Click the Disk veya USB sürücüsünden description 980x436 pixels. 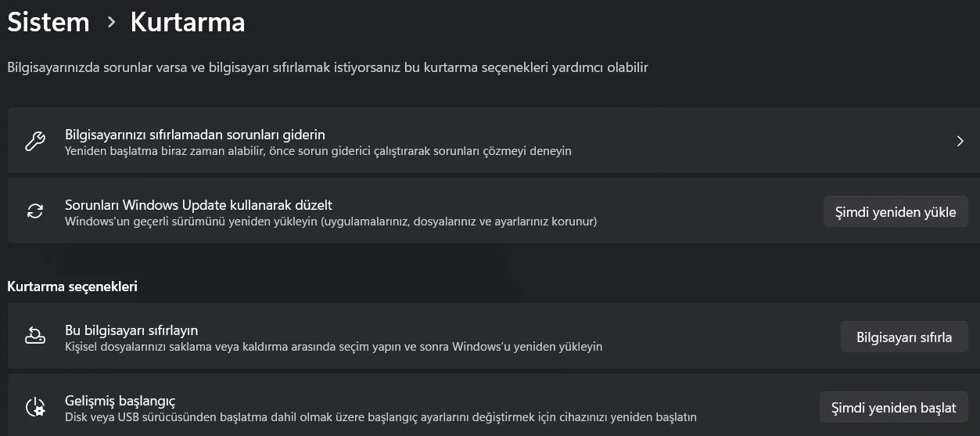pos(380,416)
